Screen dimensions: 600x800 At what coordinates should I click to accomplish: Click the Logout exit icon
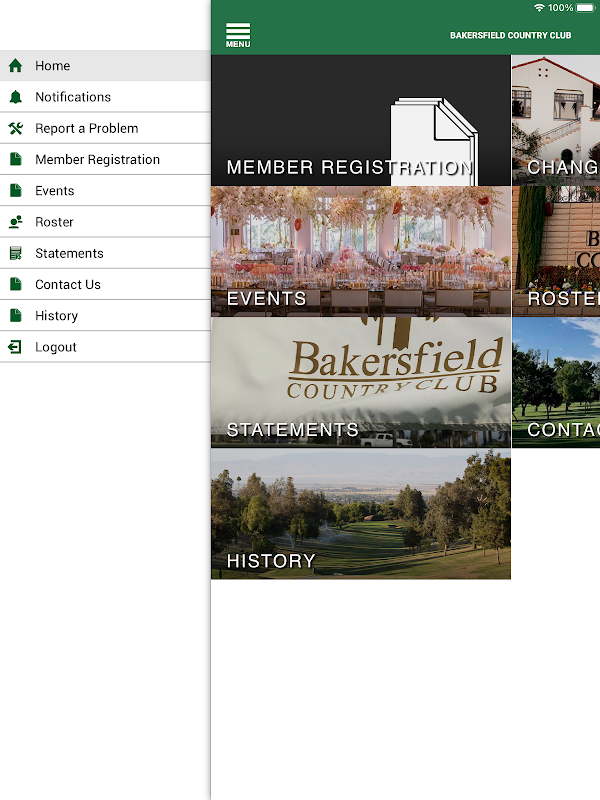click(15, 347)
